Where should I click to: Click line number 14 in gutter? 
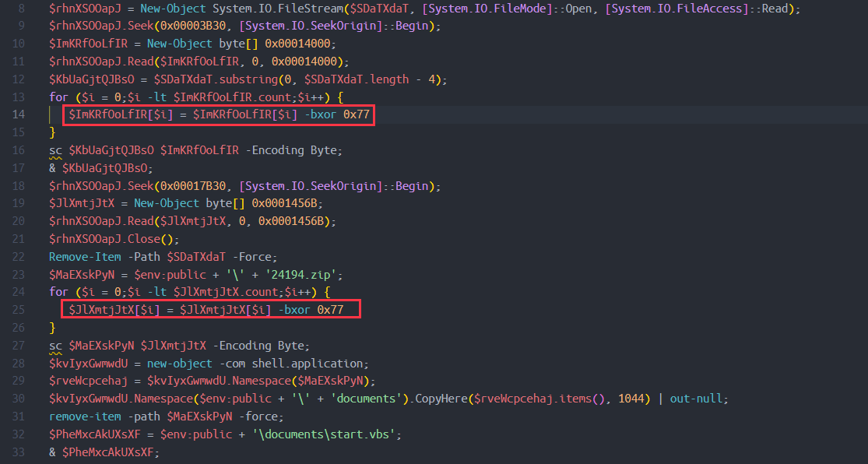18,114
